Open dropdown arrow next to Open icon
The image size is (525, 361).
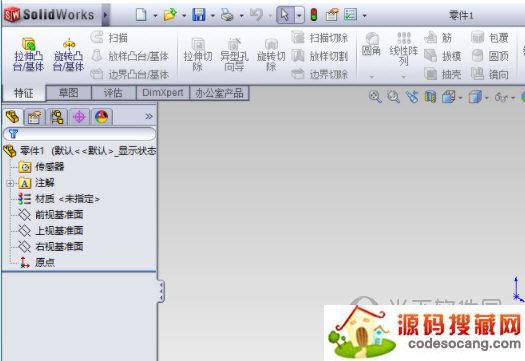184,15
